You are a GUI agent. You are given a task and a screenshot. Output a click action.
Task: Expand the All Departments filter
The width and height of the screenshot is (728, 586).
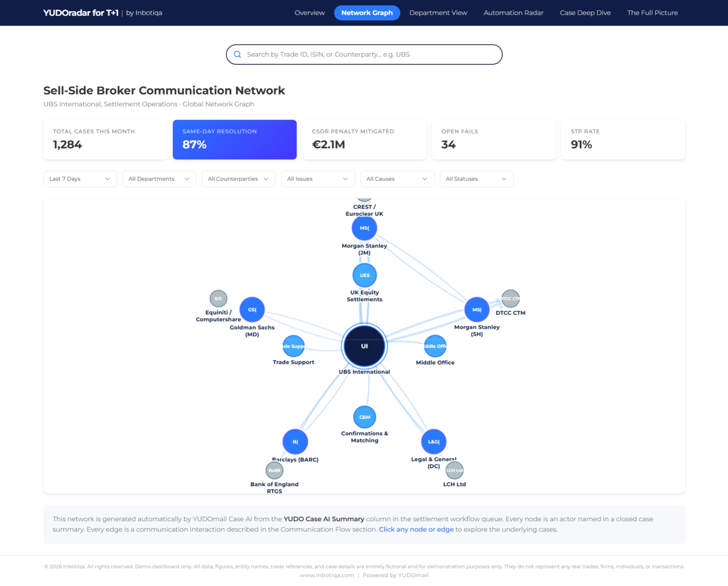(x=159, y=179)
